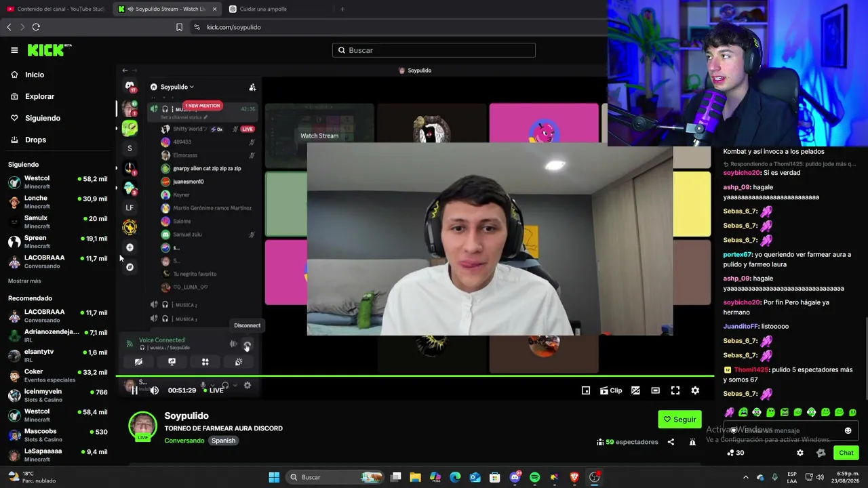Click the Conversando category link under stream title
The height and width of the screenshot is (488, 868).
click(x=184, y=441)
